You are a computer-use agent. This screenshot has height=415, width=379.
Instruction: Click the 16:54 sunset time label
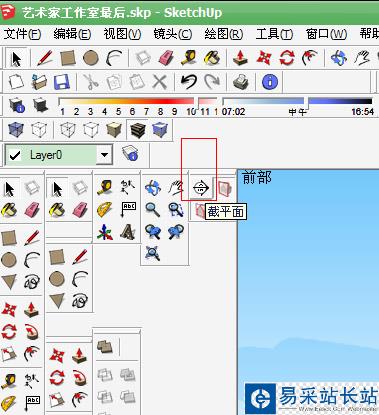click(362, 111)
